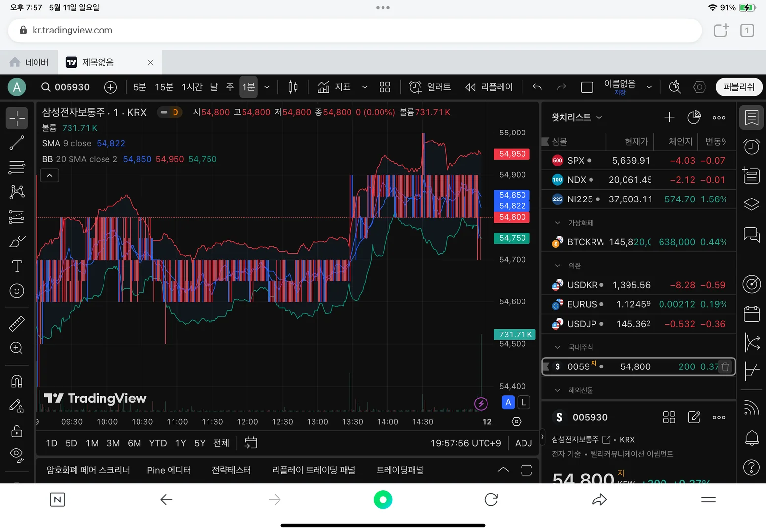Open the symbol search for 005930
The width and height of the screenshot is (766, 532).
[66, 87]
